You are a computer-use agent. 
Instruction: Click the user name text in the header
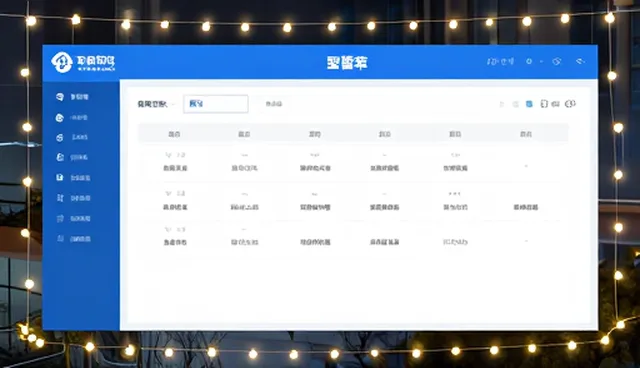pos(500,62)
